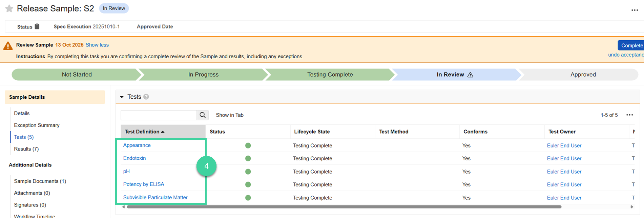644x218 pixels.
Task: Click the Approved Date field label
Action: tap(155, 26)
